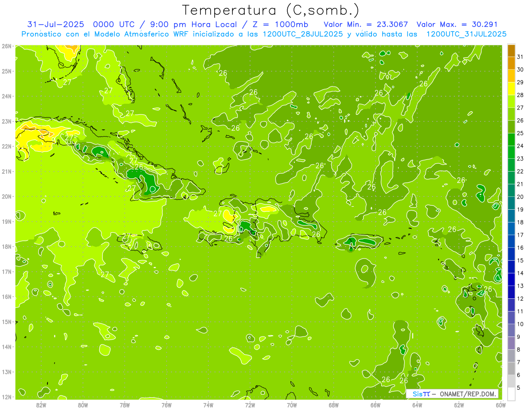Select the 'Z = 1000mb' level text
The image size is (532, 411).
280,24
